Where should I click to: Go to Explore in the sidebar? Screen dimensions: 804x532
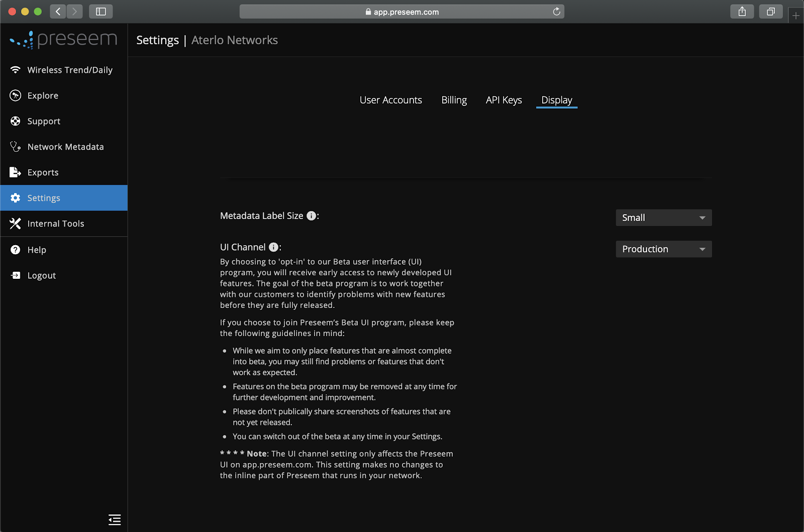(x=64, y=95)
